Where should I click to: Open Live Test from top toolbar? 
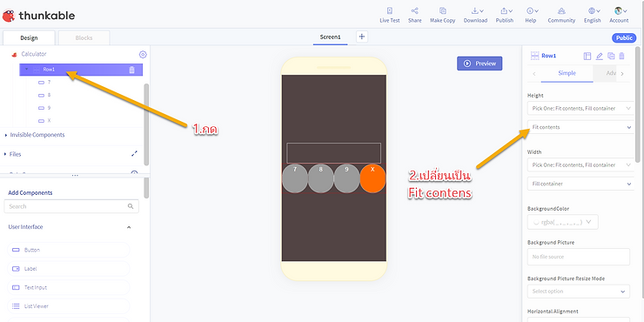[389, 15]
